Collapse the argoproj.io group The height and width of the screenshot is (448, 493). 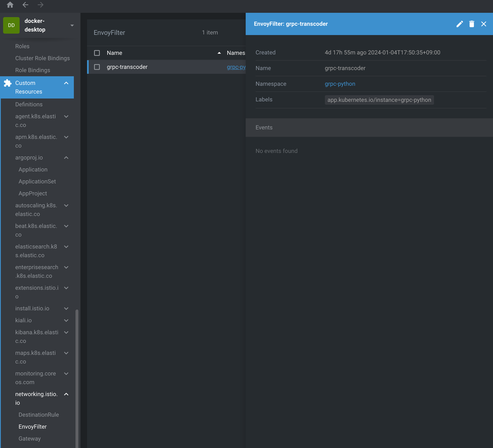(66, 158)
